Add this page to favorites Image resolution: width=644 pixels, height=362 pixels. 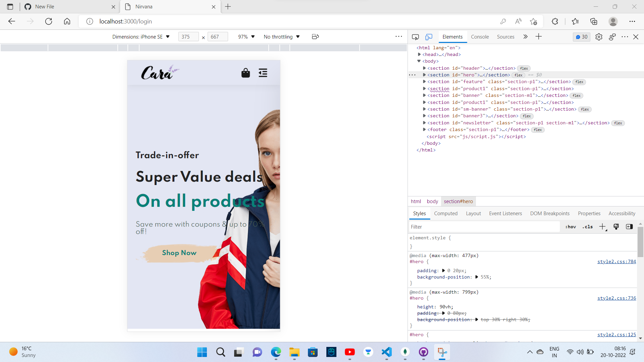point(533,21)
